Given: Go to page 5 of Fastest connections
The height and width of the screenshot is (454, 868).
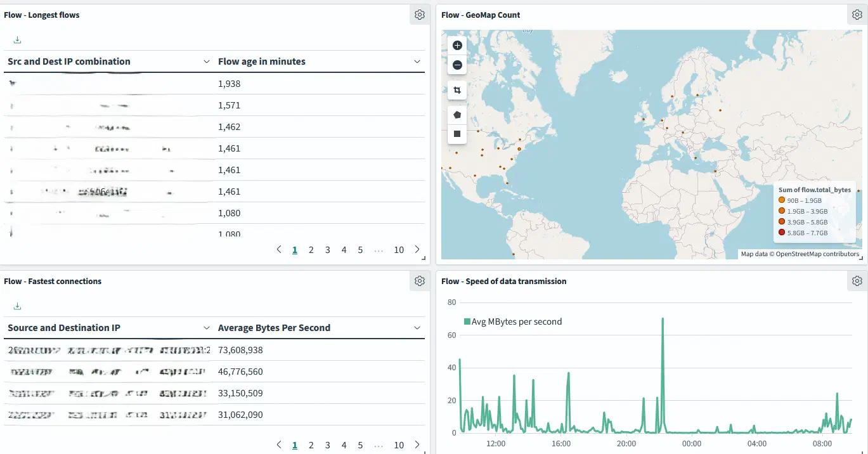Looking at the screenshot, I should point(360,445).
